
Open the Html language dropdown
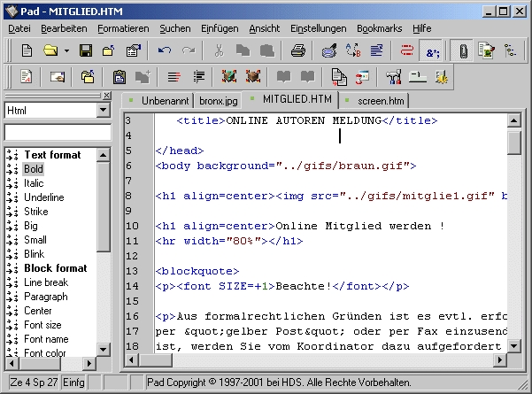103,111
